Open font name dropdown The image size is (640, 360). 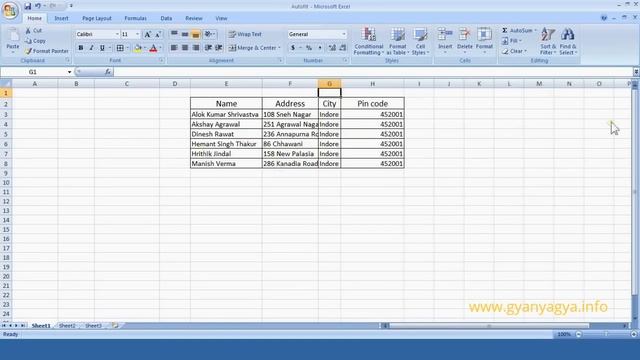pyautogui.click(x=117, y=34)
